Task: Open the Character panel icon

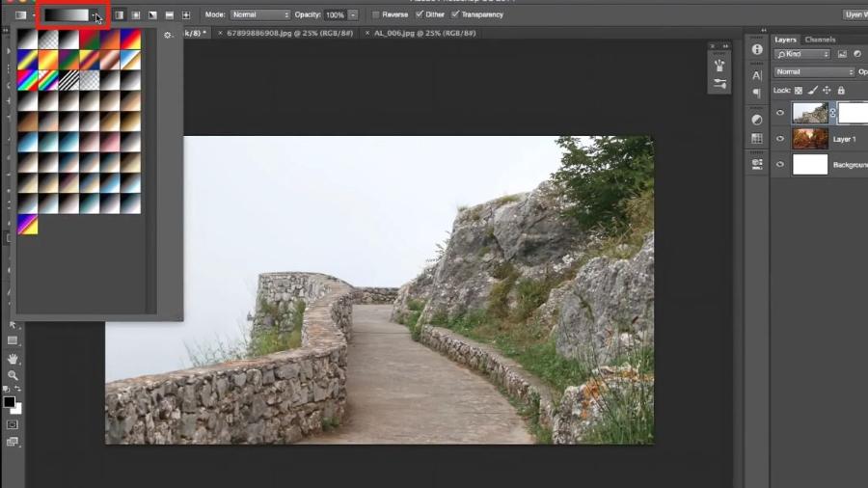Action: pos(757,75)
